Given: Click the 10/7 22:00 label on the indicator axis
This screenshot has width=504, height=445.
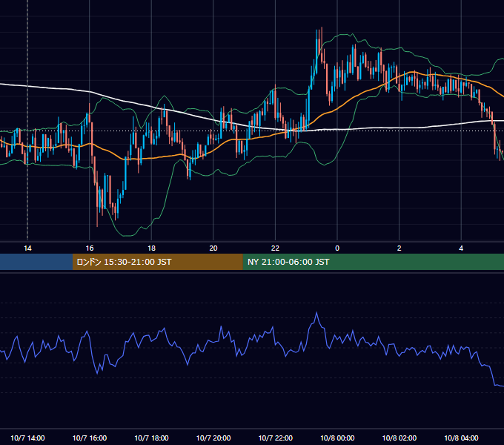Looking at the screenshot, I should 276,438.
